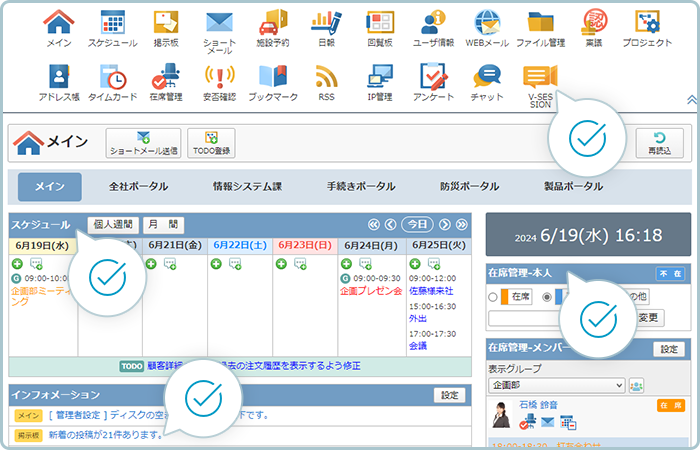Switch to the 防災ポータル tab
Image resolution: width=700 pixels, height=450 pixels.
pyautogui.click(x=468, y=187)
